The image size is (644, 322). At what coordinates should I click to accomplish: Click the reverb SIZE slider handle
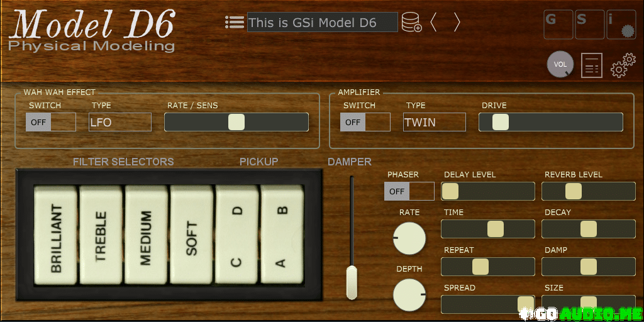click(589, 304)
